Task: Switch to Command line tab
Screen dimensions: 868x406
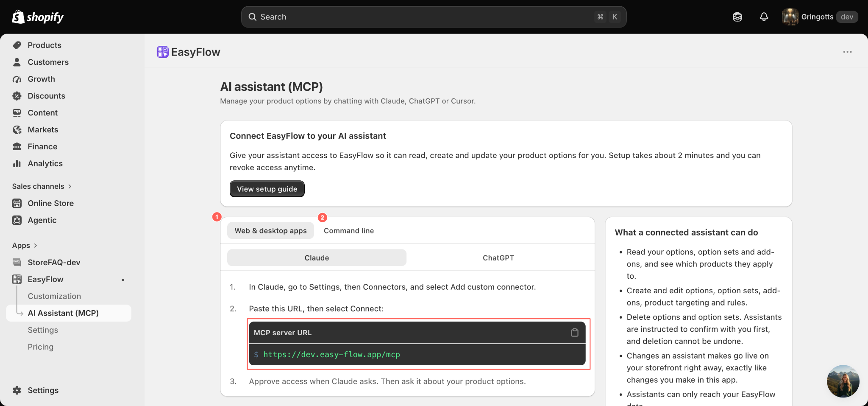Action: pyautogui.click(x=349, y=231)
